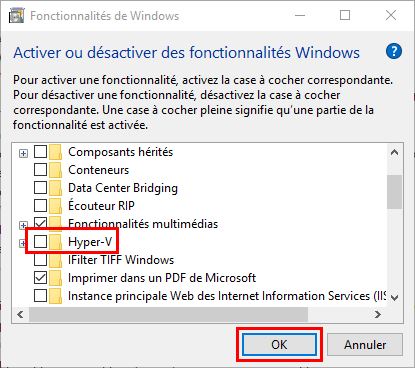The image size is (415, 368).
Task: Click the Data Center Bridging folder icon
Action: [x=55, y=188]
